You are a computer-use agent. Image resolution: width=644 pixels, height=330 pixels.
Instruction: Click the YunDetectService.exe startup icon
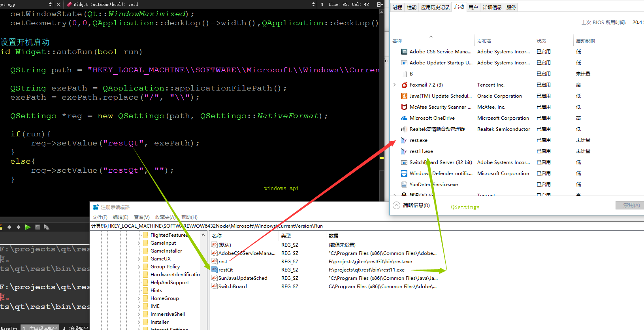tap(404, 185)
